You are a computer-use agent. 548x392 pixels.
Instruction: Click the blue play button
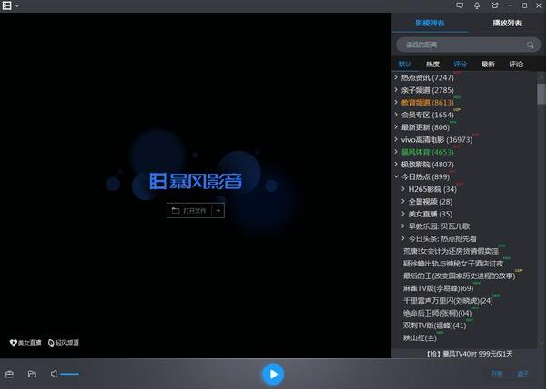point(273,374)
